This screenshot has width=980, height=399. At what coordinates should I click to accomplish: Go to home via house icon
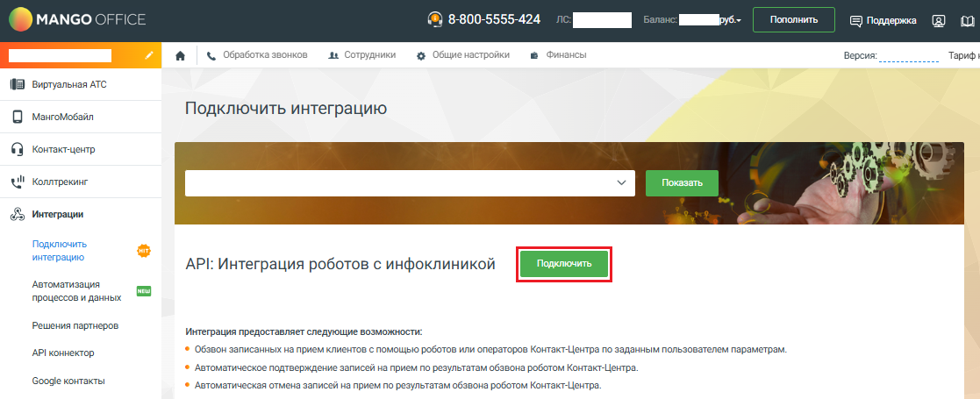pos(181,55)
